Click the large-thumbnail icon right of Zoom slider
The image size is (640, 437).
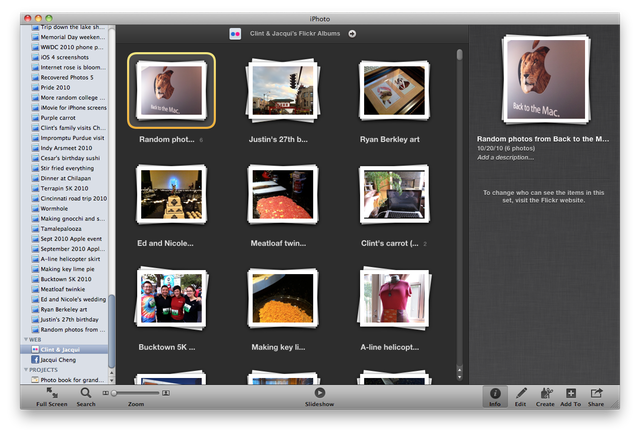pyautogui.click(x=166, y=393)
